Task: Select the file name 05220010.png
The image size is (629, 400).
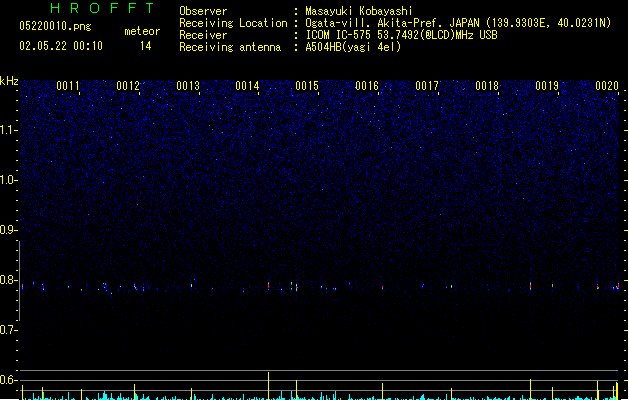Action: 55,26
